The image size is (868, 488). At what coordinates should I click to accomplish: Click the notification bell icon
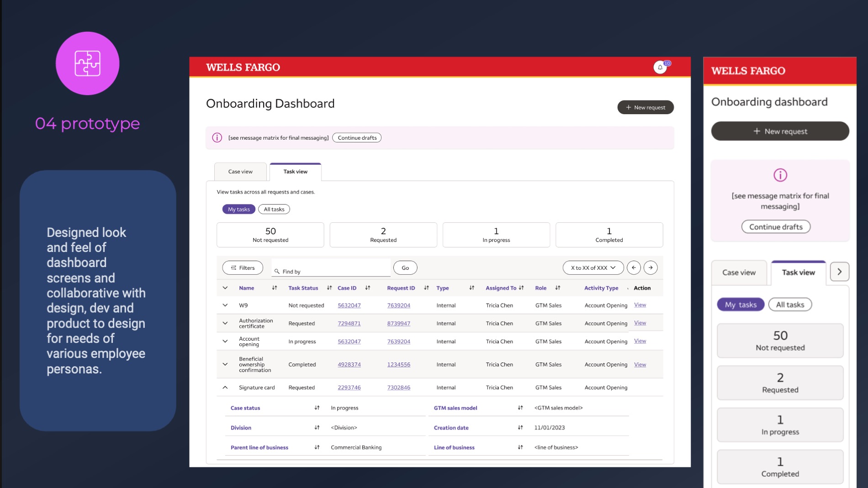[660, 68]
